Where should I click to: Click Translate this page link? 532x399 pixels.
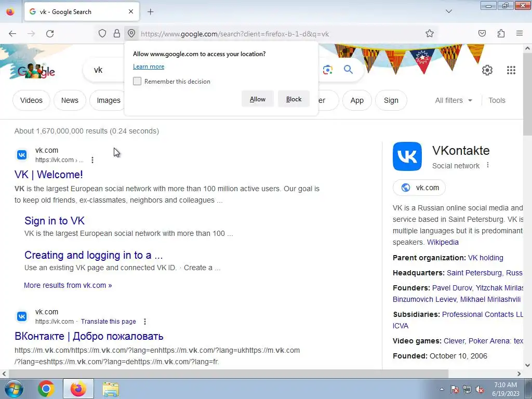[x=108, y=321]
